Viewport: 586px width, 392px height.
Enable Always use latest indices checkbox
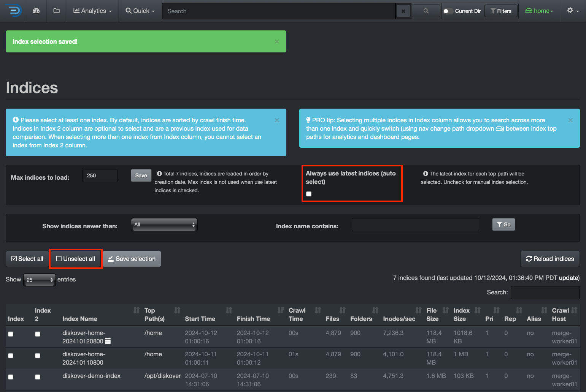point(308,194)
